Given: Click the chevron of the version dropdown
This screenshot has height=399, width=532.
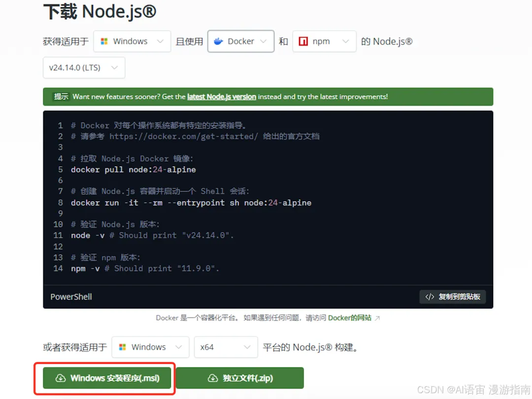Looking at the screenshot, I should point(114,67).
